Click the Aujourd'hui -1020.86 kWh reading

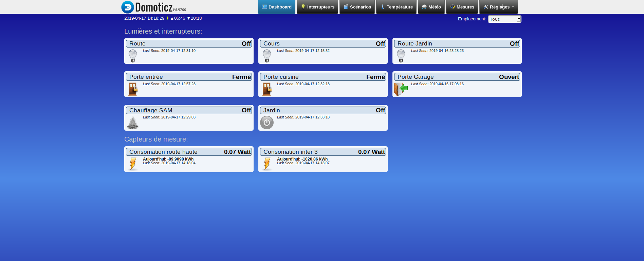pos(302,159)
